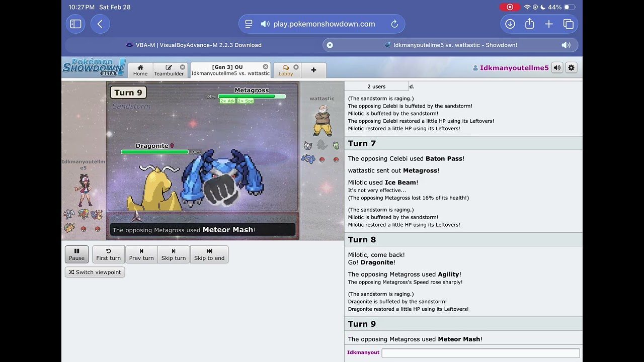Open the Safari share sheet
644x362 pixels.
(529, 24)
